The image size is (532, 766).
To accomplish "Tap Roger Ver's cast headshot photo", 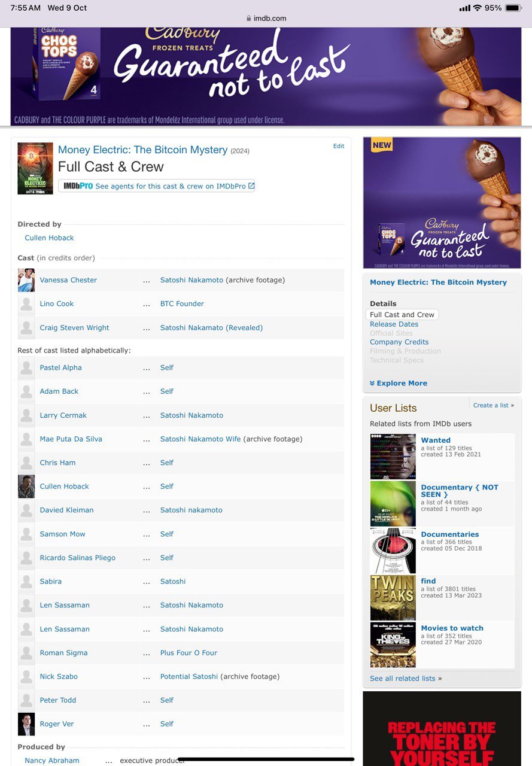I will 26,724.
